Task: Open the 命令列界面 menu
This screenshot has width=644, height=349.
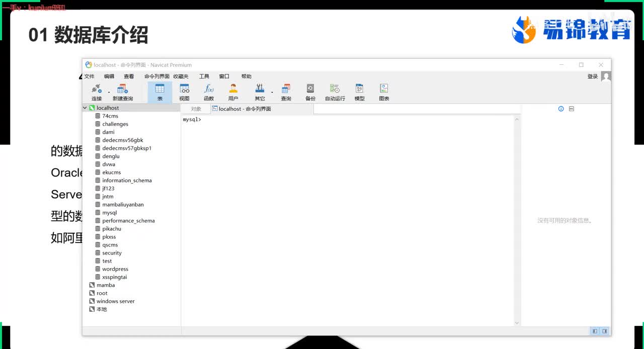Action: pyautogui.click(x=157, y=76)
